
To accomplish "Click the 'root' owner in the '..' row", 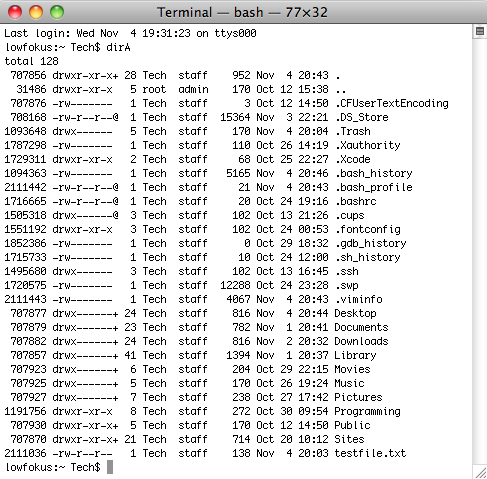I will pos(154,89).
